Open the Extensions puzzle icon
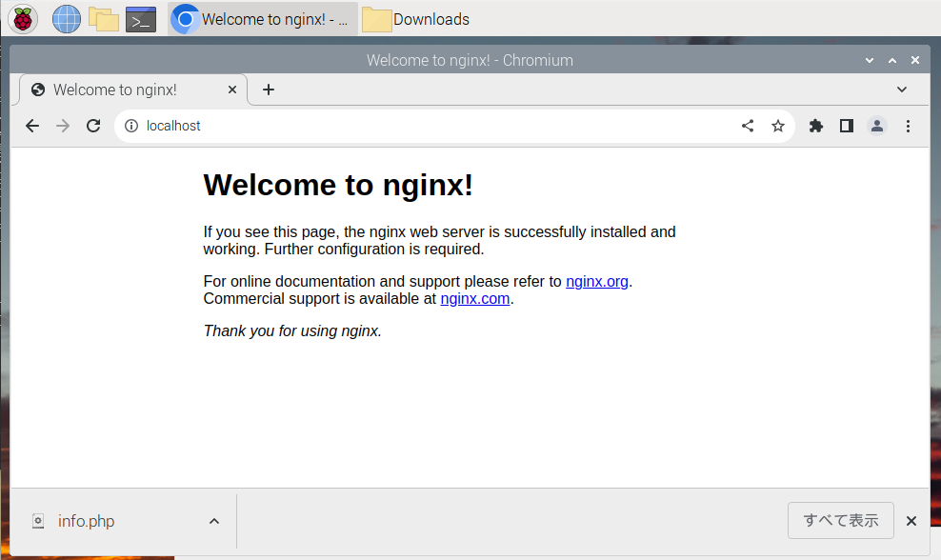941x560 pixels. [816, 126]
